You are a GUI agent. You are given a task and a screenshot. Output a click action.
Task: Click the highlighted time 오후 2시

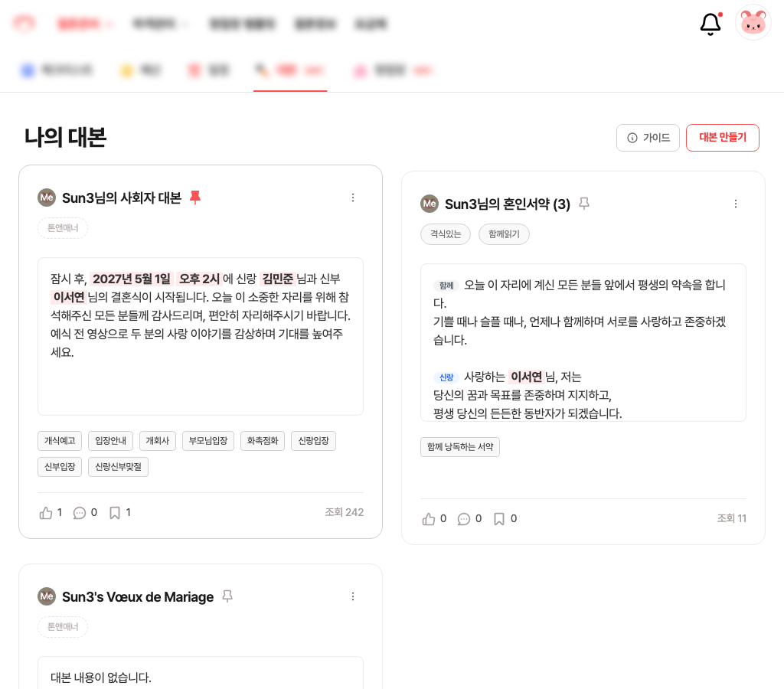pos(199,279)
